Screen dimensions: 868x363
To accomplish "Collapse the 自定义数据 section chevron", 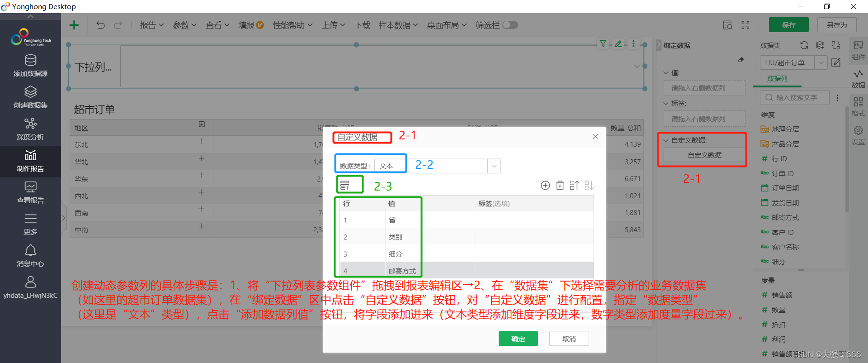I will pos(665,140).
